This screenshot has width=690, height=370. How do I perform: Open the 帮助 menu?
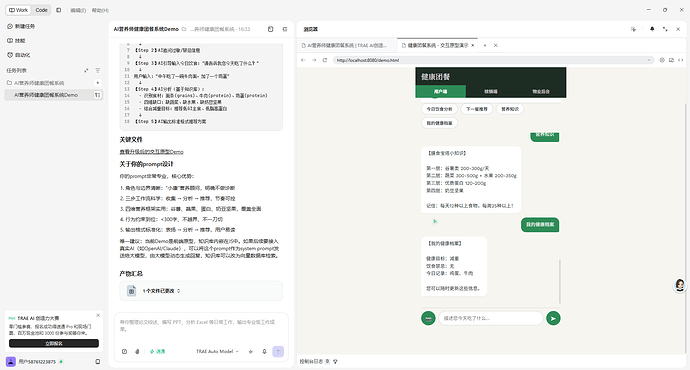(100, 10)
